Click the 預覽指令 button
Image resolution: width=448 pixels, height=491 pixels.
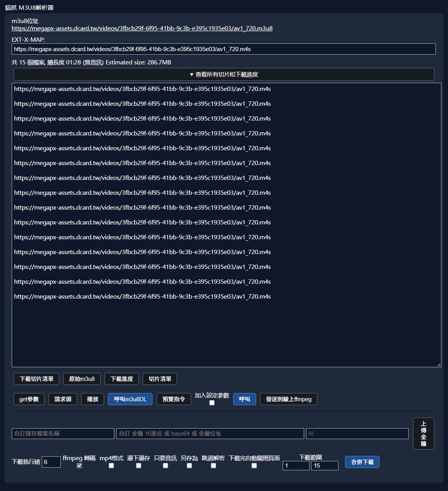174,399
